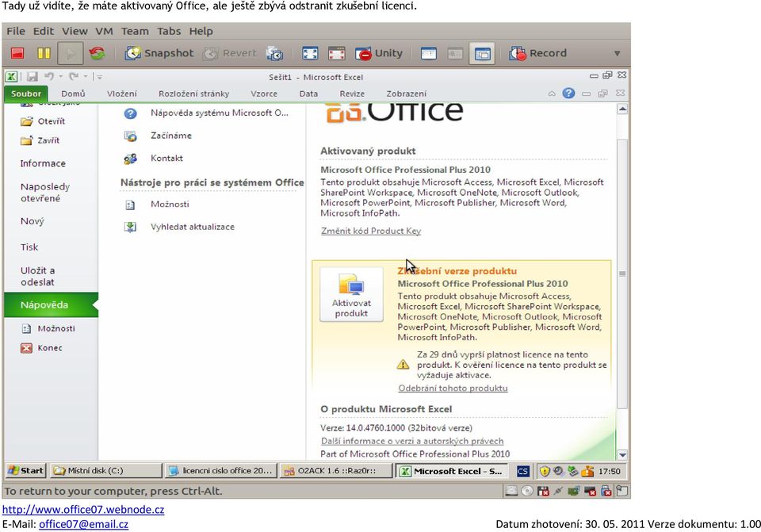This screenshot has width=761, height=532.
Task: Open Uložit a odeslat section
Action: point(37,276)
